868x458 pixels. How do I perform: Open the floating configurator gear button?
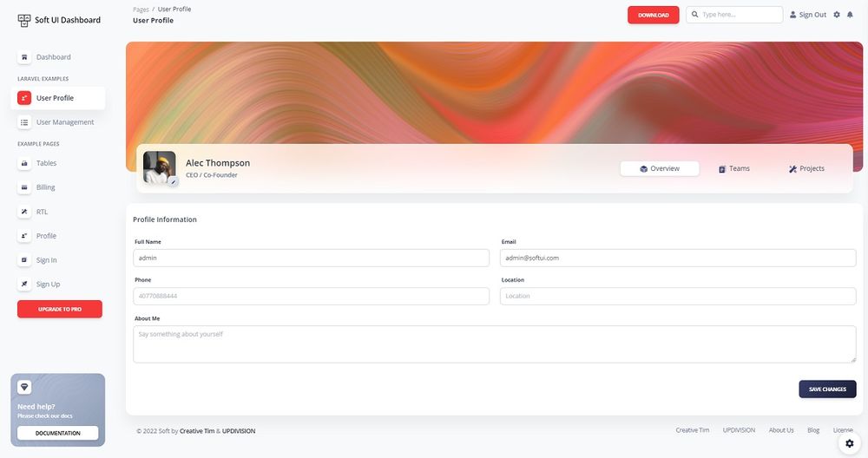click(x=849, y=443)
